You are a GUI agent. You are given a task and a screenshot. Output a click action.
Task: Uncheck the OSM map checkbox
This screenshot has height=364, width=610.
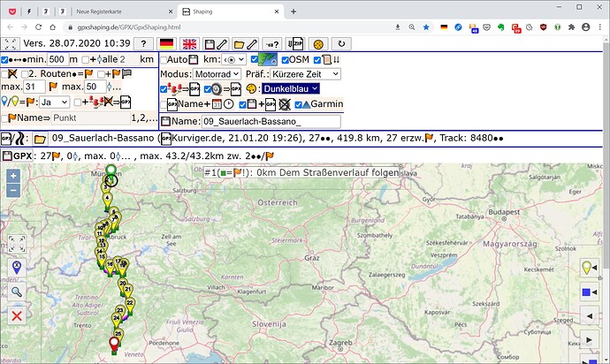point(286,60)
